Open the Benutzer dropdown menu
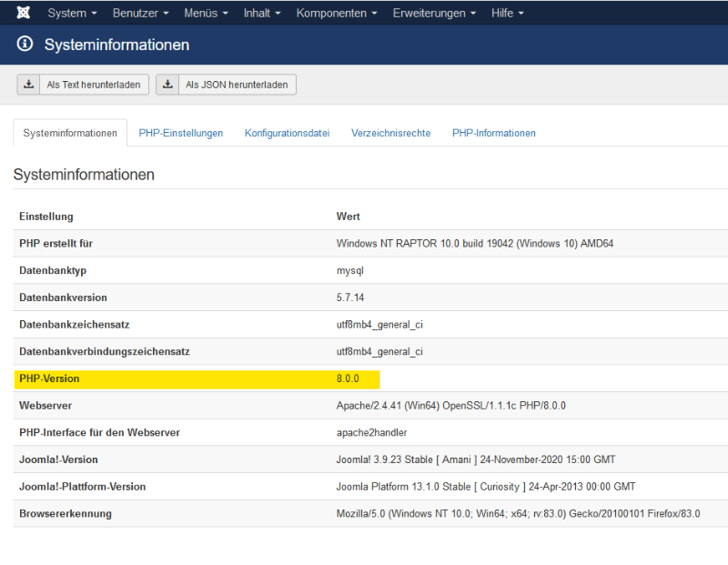This screenshot has height=565, width=728. (x=140, y=13)
